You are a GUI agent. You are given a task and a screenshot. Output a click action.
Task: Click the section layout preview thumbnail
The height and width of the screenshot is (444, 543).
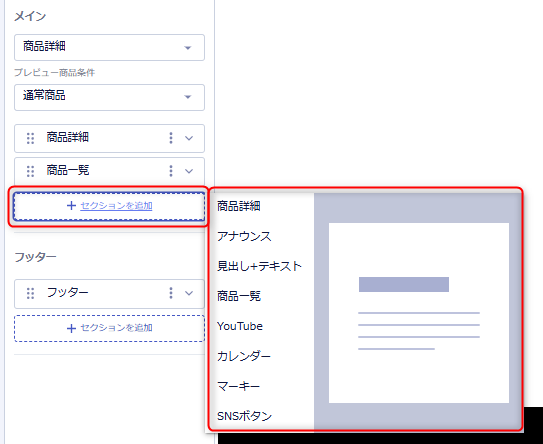point(419,313)
